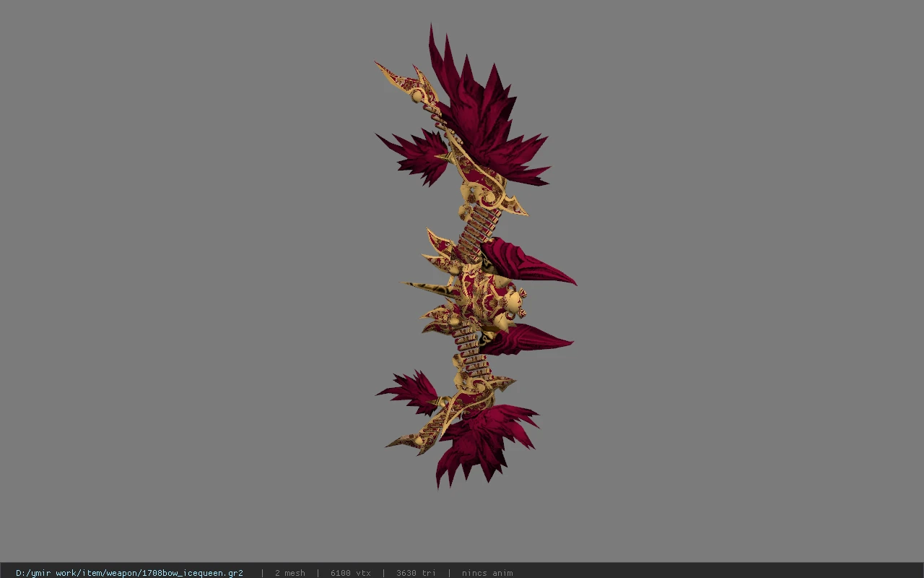Click the "nincs anim" status entry
Viewport: 924px width, 578px height.
pos(487,573)
